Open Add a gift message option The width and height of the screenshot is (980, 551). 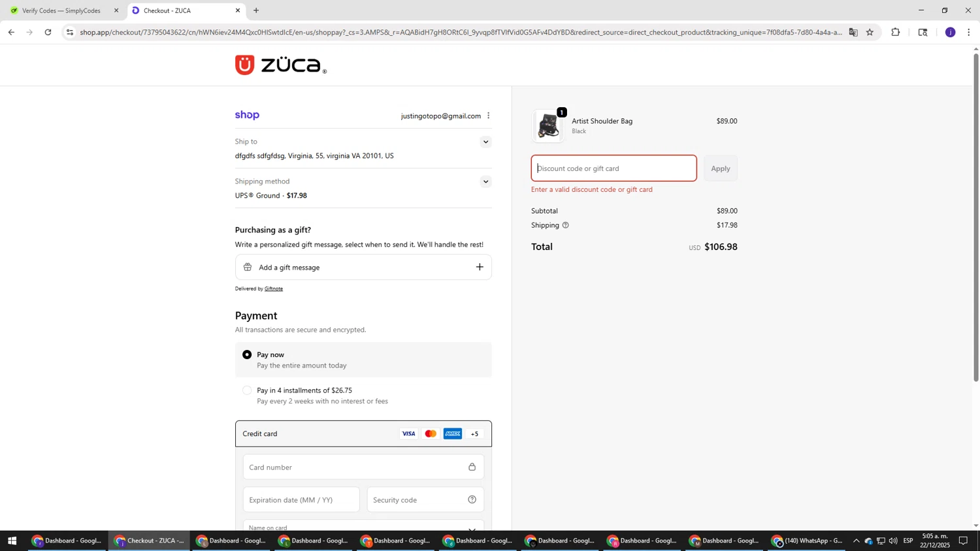click(x=363, y=267)
